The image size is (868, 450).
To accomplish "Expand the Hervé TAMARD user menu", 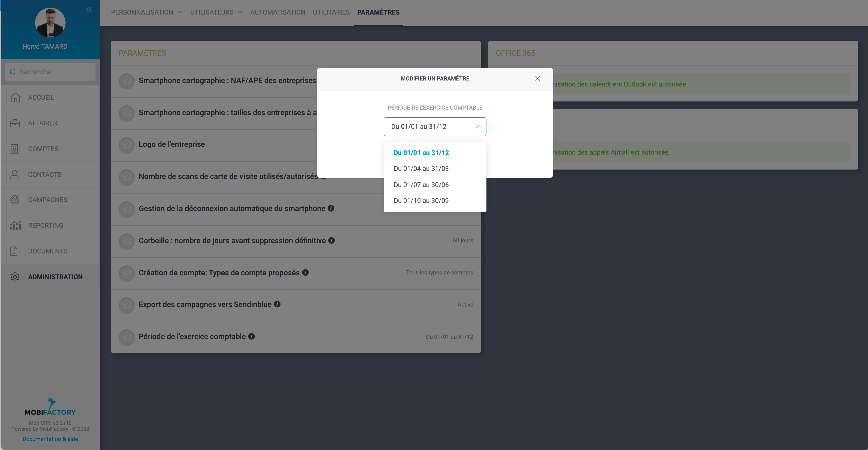I will tap(75, 46).
